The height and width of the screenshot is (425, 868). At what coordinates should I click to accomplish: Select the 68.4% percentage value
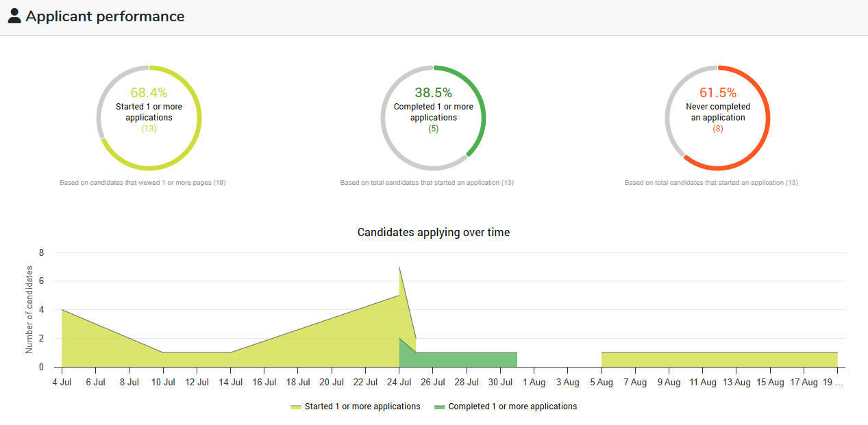[149, 93]
